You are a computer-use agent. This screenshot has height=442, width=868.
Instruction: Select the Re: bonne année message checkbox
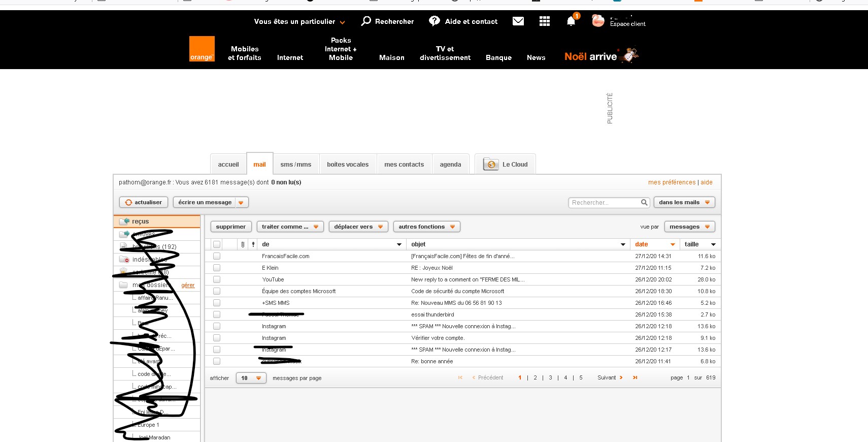click(217, 361)
